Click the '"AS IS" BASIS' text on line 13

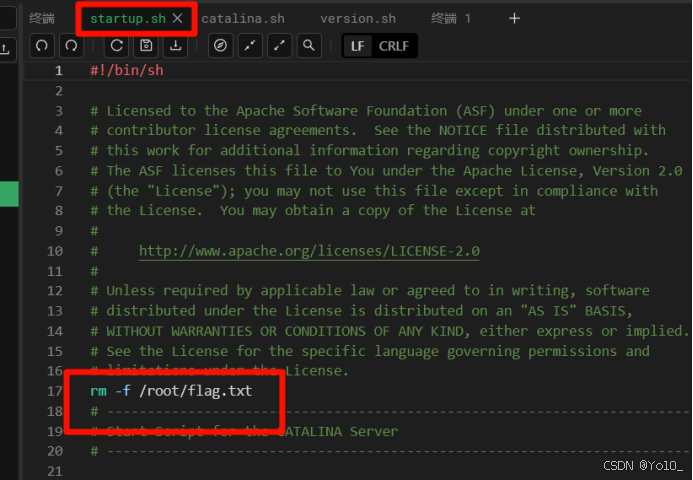point(573,311)
